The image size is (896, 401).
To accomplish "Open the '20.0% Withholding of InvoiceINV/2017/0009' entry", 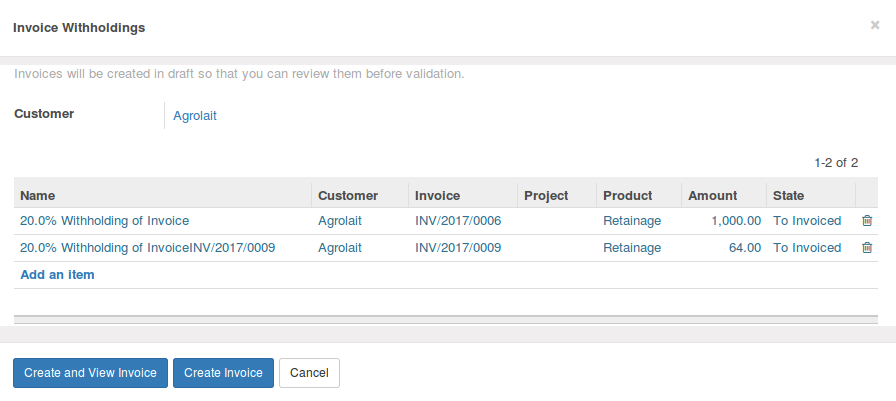I will (147, 247).
